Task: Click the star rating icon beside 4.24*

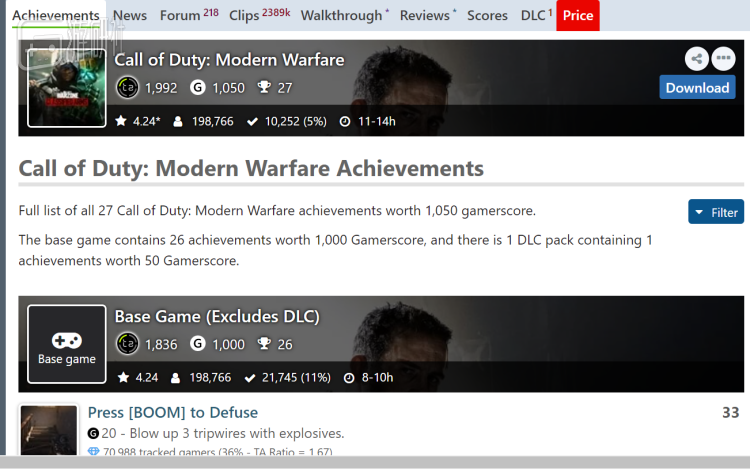Action: point(121,121)
